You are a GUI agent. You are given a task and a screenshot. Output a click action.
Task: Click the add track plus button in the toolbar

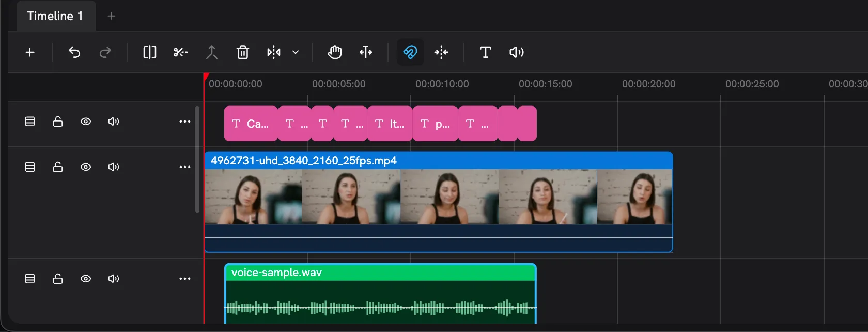tap(30, 52)
